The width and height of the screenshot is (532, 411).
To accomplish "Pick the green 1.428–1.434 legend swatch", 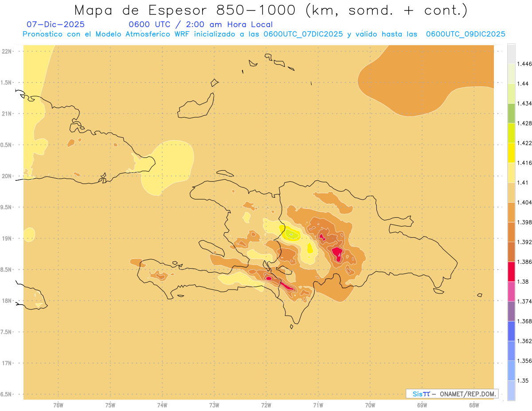I will click(x=511, y=113).
